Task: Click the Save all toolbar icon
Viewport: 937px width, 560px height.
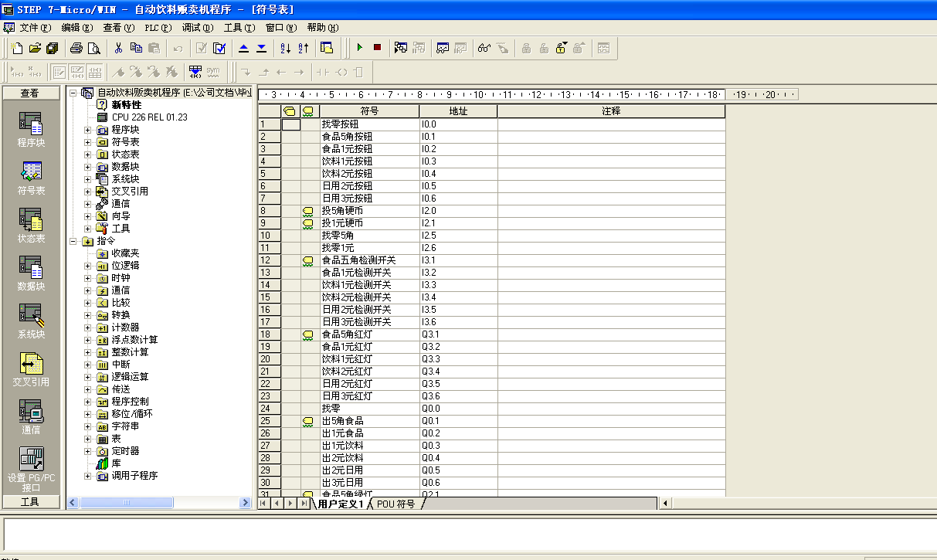Action: [x=52, y=48]
